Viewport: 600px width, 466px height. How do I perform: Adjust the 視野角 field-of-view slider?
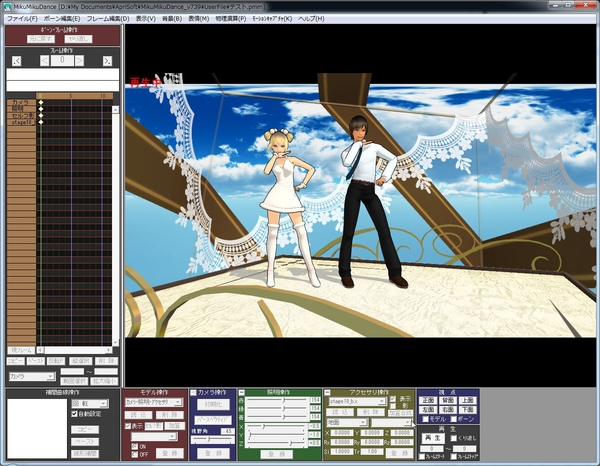[x=213, y=440]
